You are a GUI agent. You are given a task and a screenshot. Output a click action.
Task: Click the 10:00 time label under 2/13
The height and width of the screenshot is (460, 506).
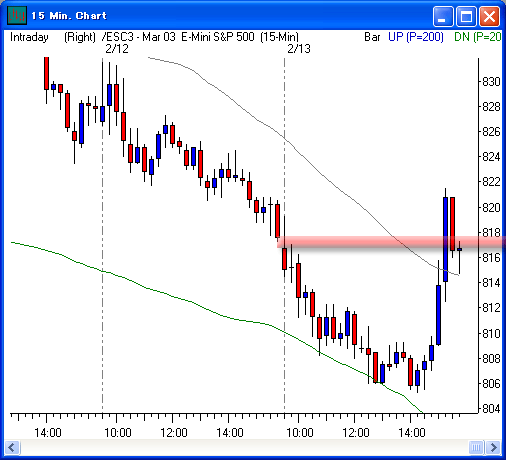pyautogui.click(x=300, y=433)
